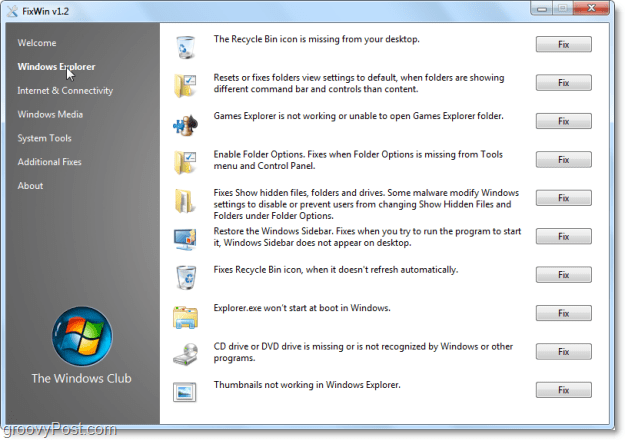Image resolution: width=625 pixels, height=440 pixels.
Task: Click the 'Resets or fixes folders view settings' text
Action: (359, 83)
